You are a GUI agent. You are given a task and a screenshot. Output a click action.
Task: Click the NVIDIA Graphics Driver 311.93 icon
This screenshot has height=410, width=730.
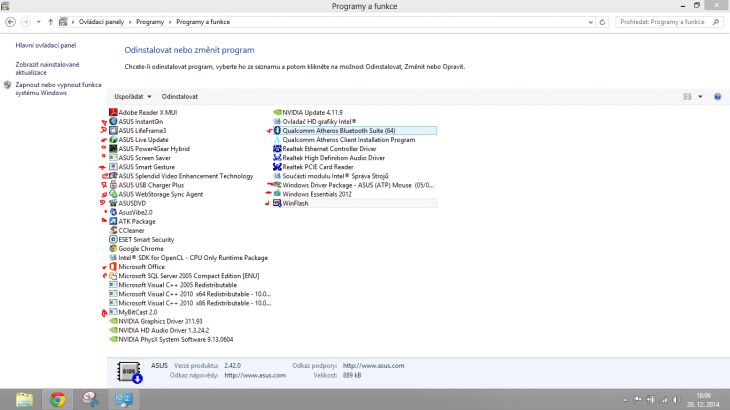(x=113, y=321)
